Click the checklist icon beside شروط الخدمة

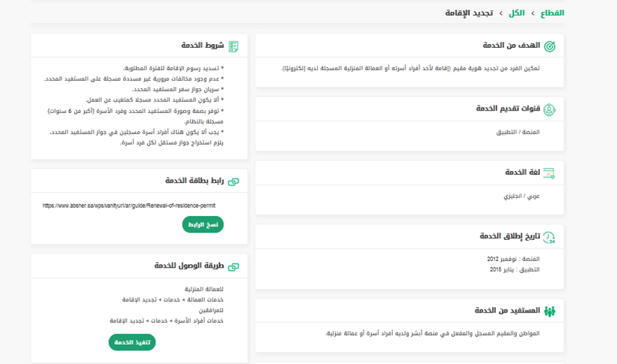tap(233, 46)
